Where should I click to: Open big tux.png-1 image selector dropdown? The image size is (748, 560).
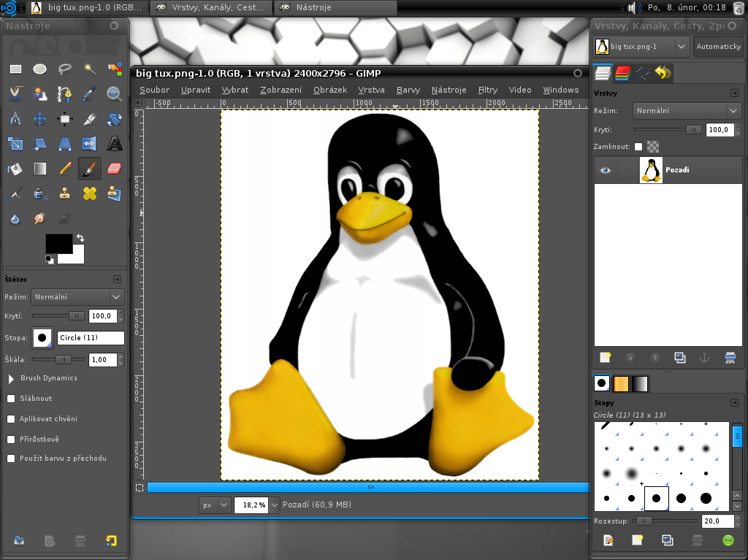[641, 46]
